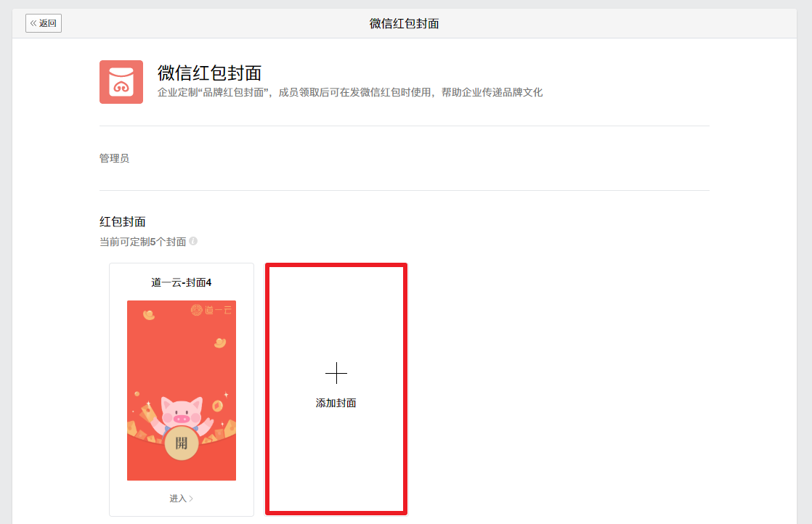The image size is (812, 524).
Task: Click the gold 開 button on cover
Action: (182, 443)
